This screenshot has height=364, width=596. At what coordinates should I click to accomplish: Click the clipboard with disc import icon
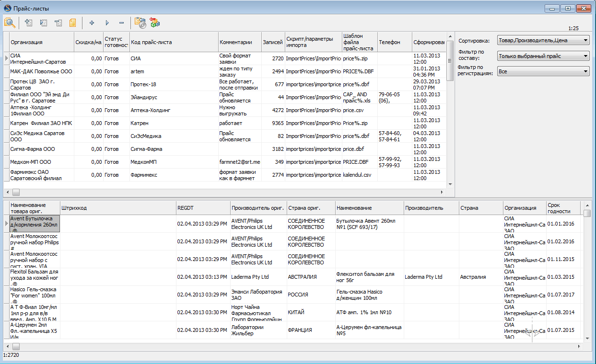click(x=140, y=23)
